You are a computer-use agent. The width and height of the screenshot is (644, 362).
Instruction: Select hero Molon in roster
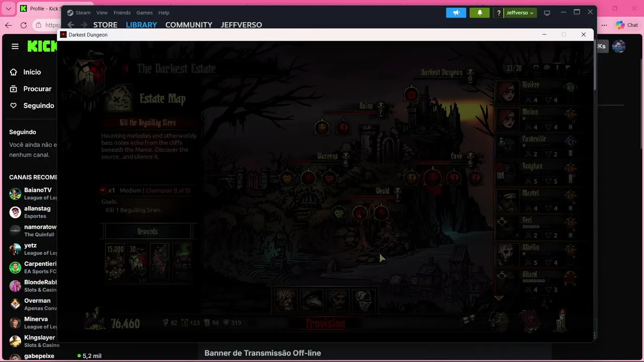point(537,119)
